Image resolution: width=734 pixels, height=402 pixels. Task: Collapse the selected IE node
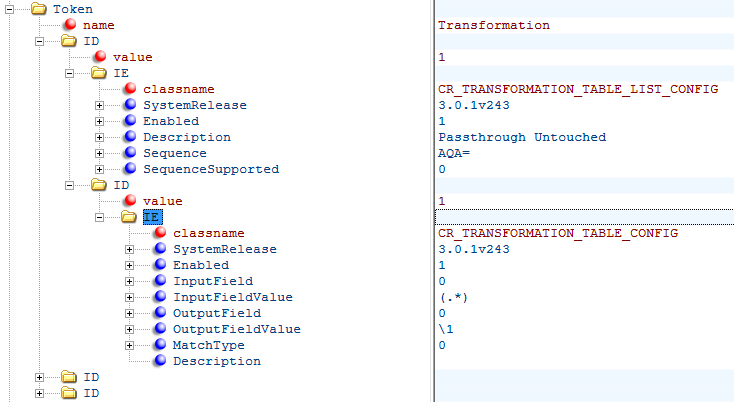99,217
